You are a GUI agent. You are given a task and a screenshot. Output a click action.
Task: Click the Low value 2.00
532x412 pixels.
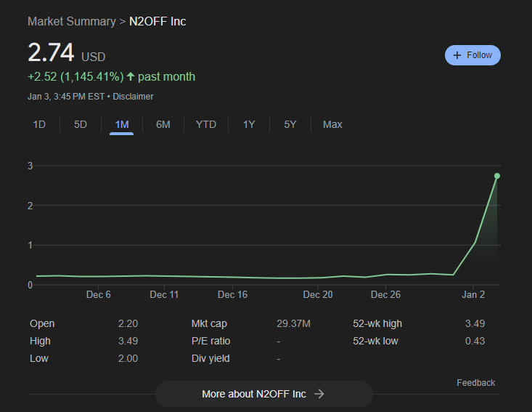[x=128, y=358]
